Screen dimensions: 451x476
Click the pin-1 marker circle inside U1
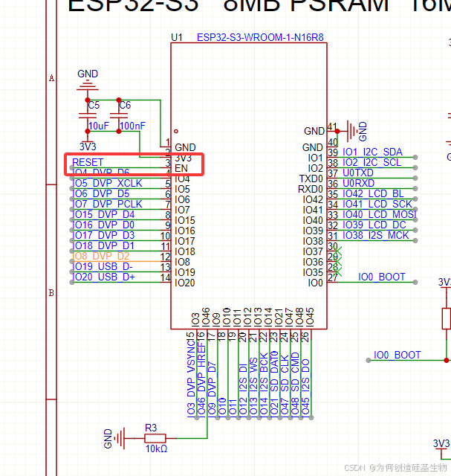pos(176,131)
